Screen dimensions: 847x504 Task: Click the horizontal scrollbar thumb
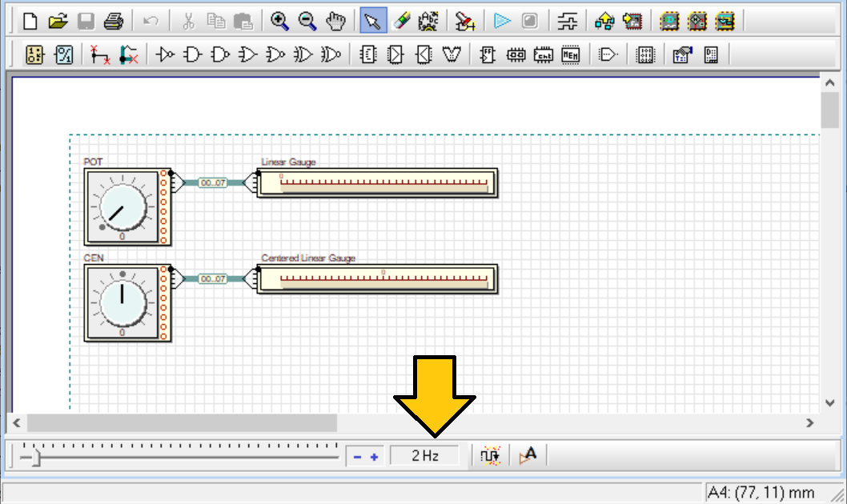pyautogui.click(x=182, y=423)
